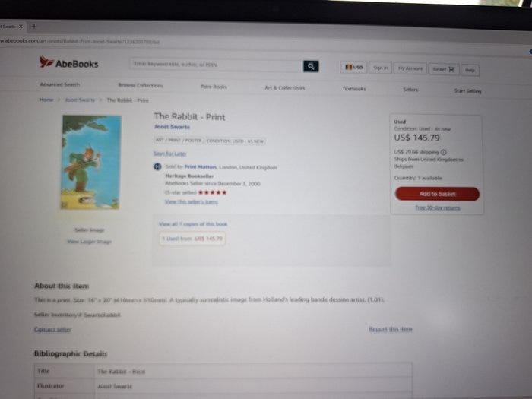Screen dimensions: 532x399
Task: Click the Save for Later link
Action: point(169,154)
